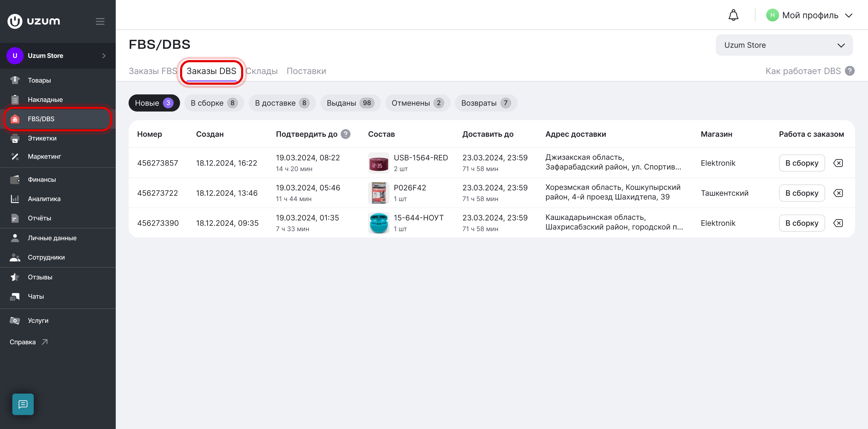Viewport: 868px width, 429px height.
Task: Open the Справка external link
Action: click(29, 342)
